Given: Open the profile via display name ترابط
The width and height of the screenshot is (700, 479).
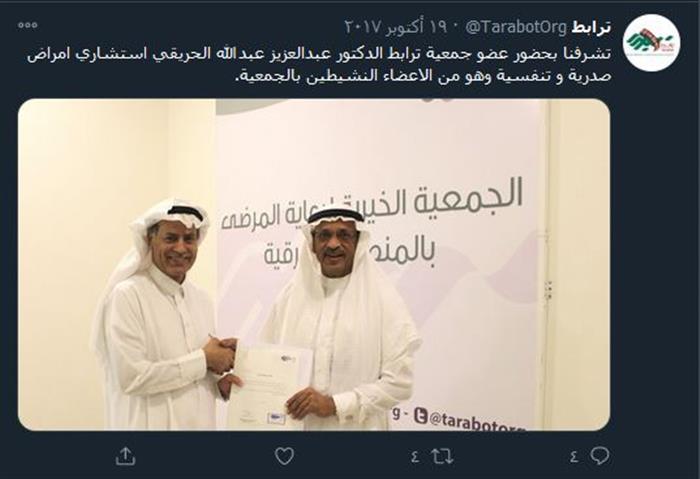Looking at the screenshot, I should (591, 28).
